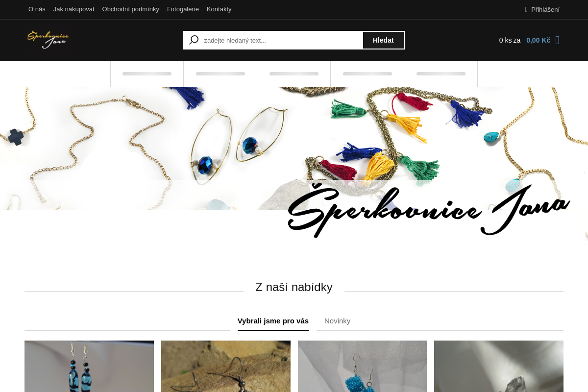The image size is (588, 392).
Task: Open the Fotogalerie page
Action: tap(183, 9)
